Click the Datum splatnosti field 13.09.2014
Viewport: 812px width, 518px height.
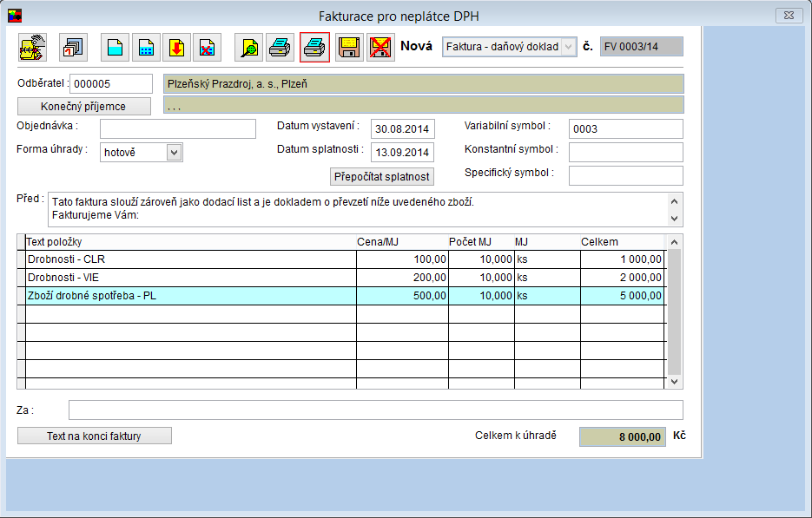402,152
